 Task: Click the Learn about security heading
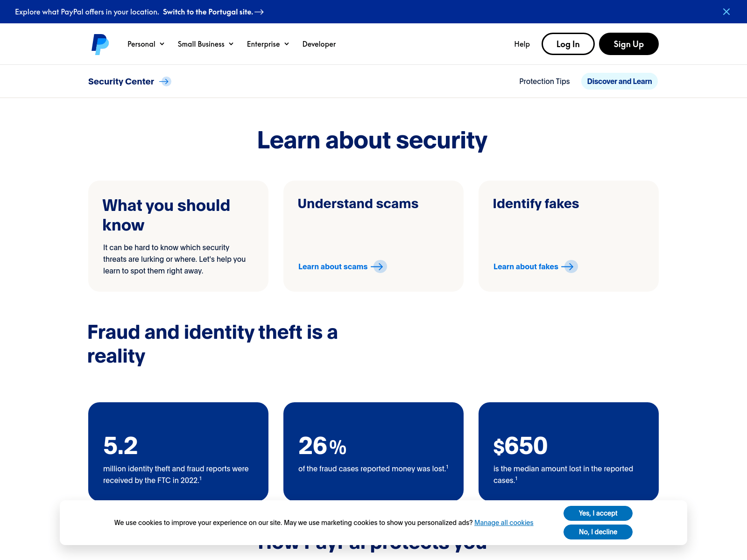pos(372,140)
